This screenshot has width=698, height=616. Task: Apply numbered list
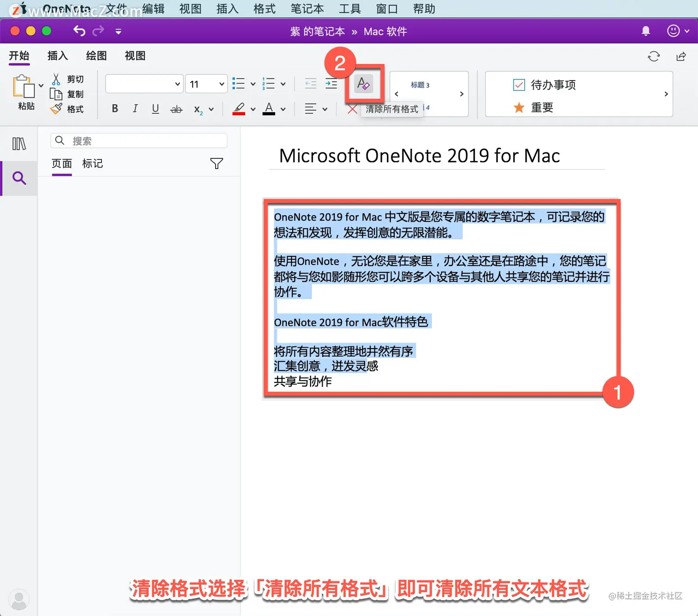pyautogui.click(x=268, y=84)
